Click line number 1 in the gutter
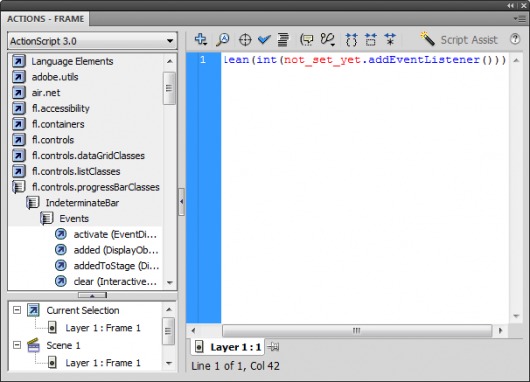The height and width of the screenshot is (382, 530). (x=202, y=60)
